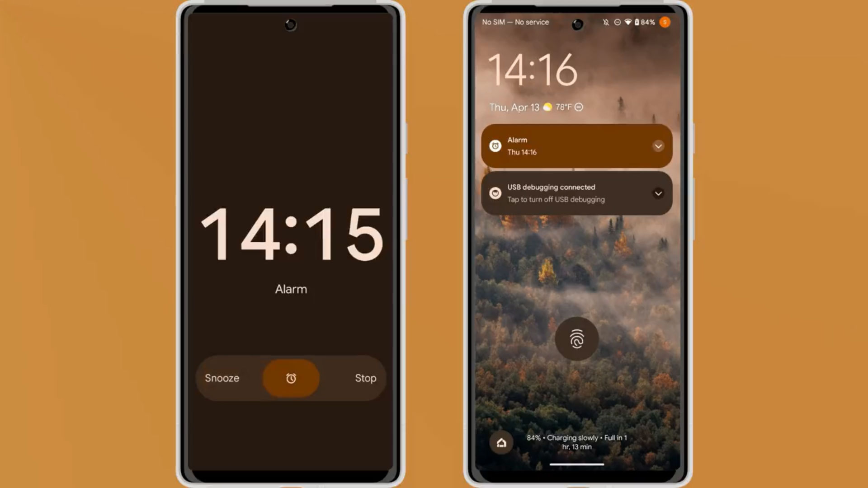The height and width of the screenshot is (488, 868).
Task: Tap the home screen shortcut at bottom left
Action: click(500, 442)
